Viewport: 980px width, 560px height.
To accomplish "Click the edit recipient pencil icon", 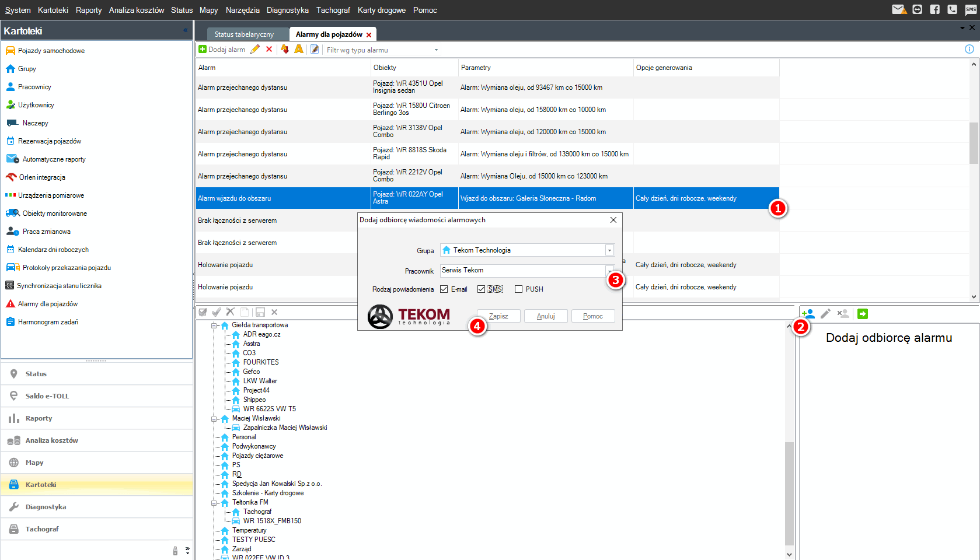I will [825, 314].
